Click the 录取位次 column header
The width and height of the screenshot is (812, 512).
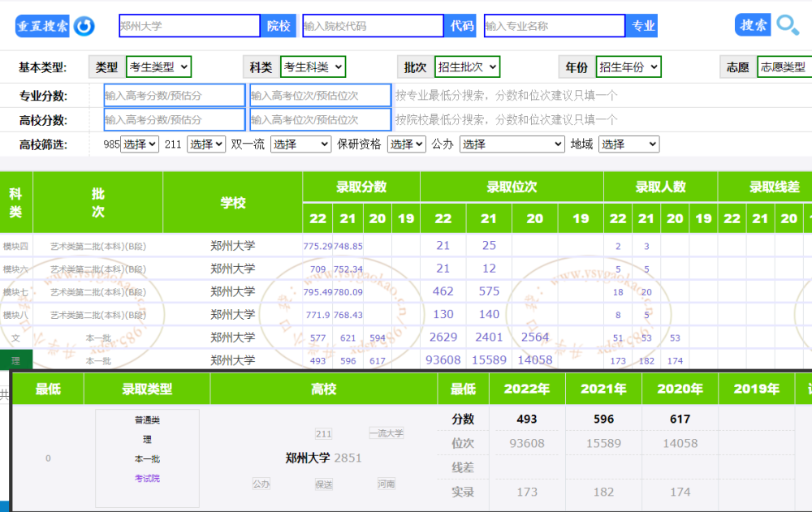[512, 187]
